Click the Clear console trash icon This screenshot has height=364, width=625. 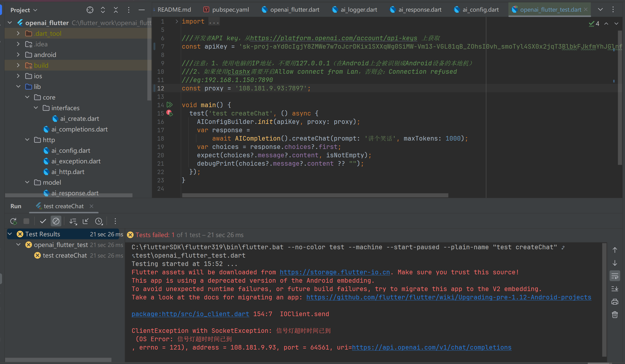[x=615, y=315]
